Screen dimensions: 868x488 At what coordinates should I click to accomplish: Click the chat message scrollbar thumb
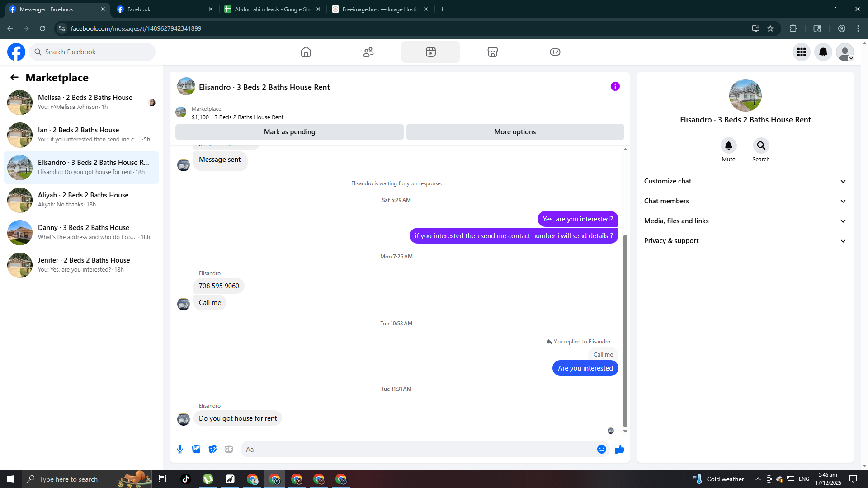(625, 330)
